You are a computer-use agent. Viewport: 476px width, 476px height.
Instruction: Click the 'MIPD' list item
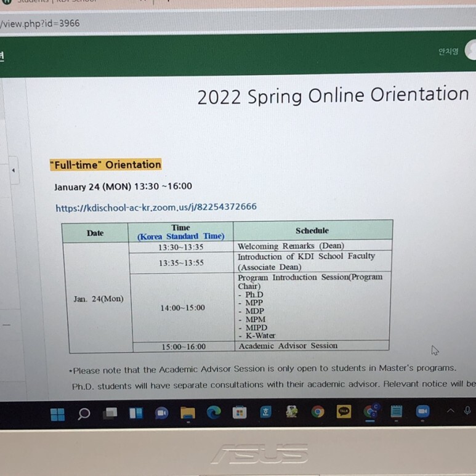(x=256, y=328)
